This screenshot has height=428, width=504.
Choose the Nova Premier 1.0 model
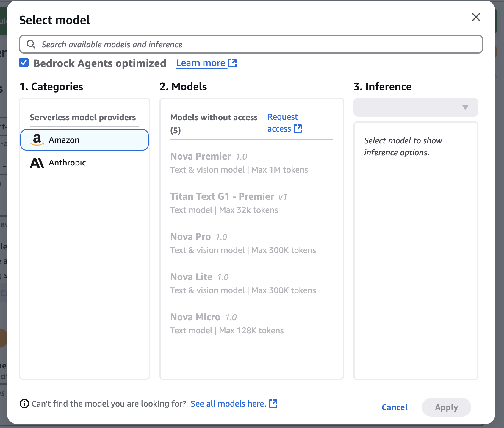point(251,163)
